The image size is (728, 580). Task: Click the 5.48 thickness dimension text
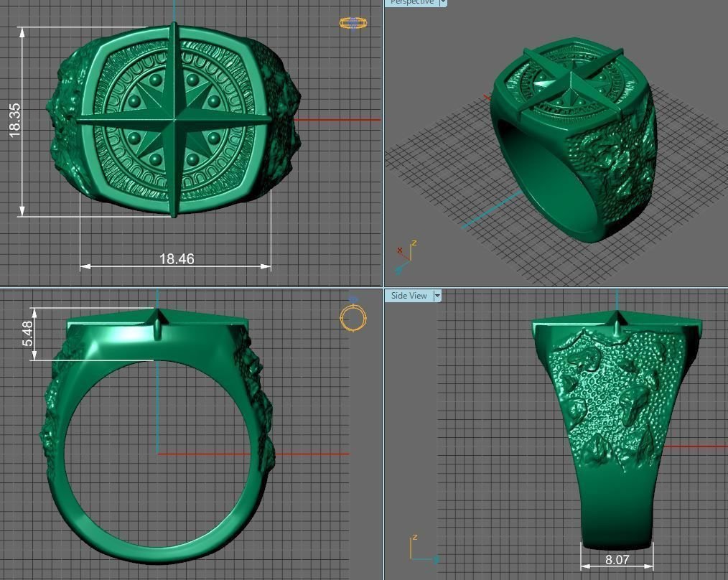[28, 334]
